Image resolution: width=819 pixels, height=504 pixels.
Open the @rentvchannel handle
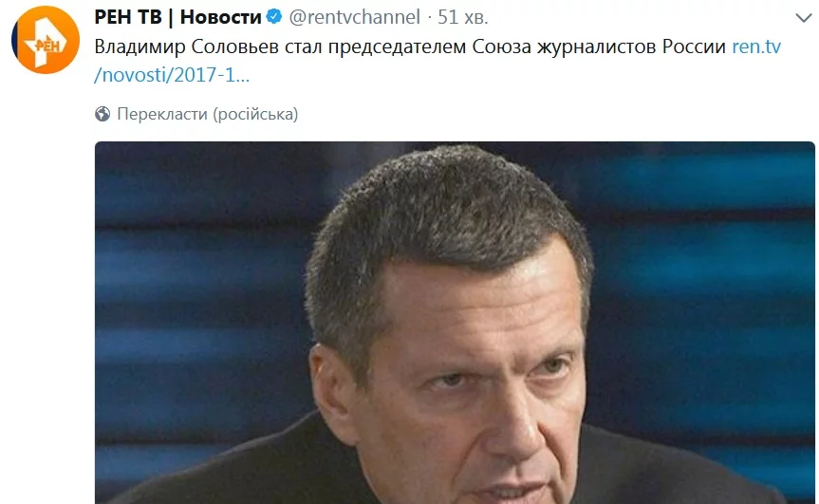tap(355, 17)
